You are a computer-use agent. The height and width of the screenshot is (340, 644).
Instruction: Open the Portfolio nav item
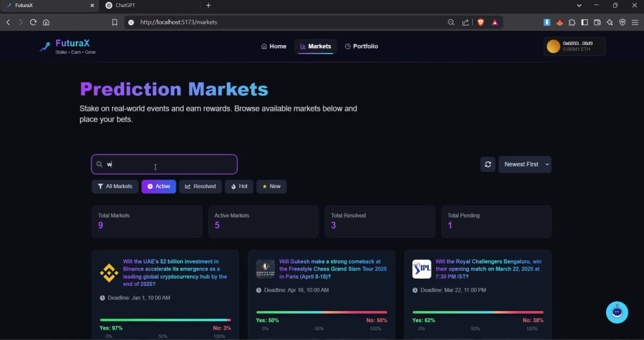click(361, 46)
